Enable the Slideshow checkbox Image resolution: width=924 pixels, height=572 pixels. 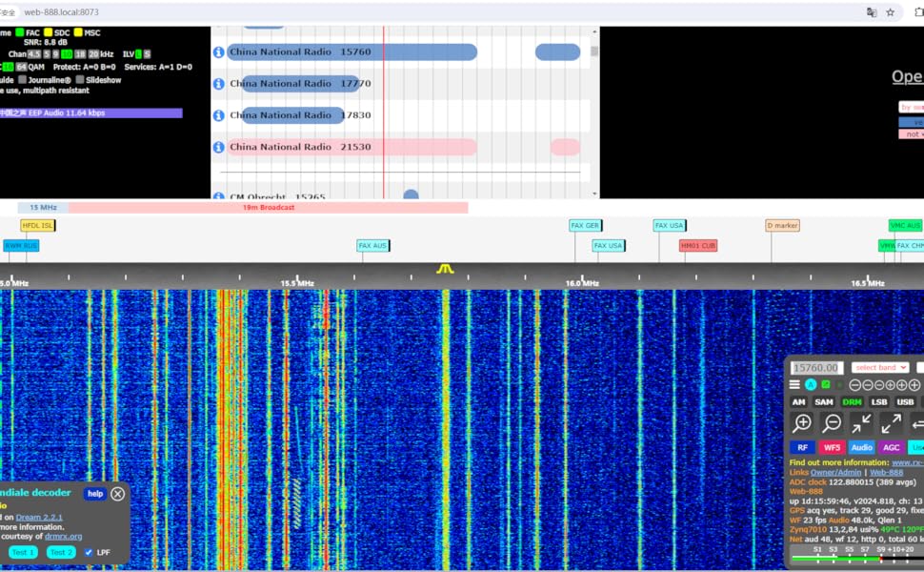click(x=80, y=80)
